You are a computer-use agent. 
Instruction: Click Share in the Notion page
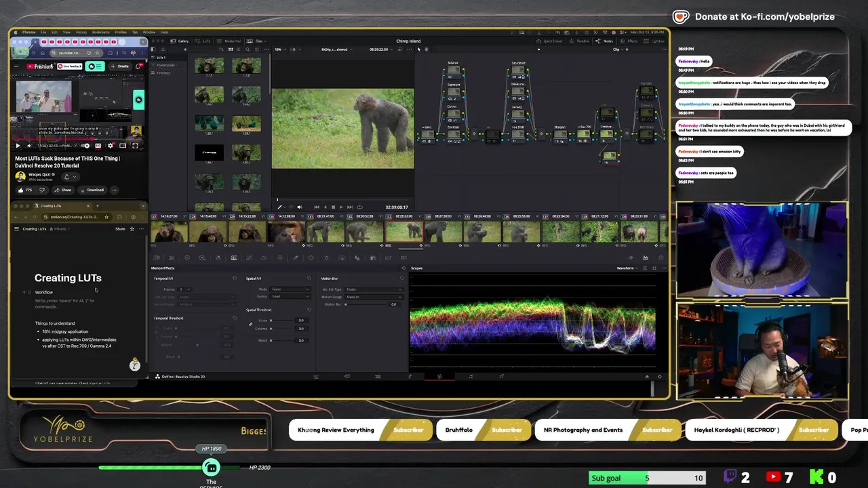point(120,228)
